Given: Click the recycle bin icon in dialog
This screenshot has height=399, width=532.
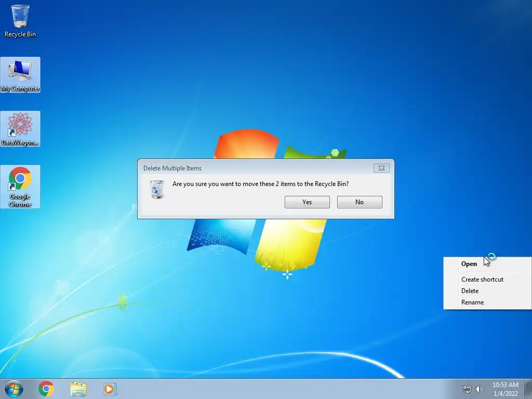Looking at the screenshot, I should (157, 189).
